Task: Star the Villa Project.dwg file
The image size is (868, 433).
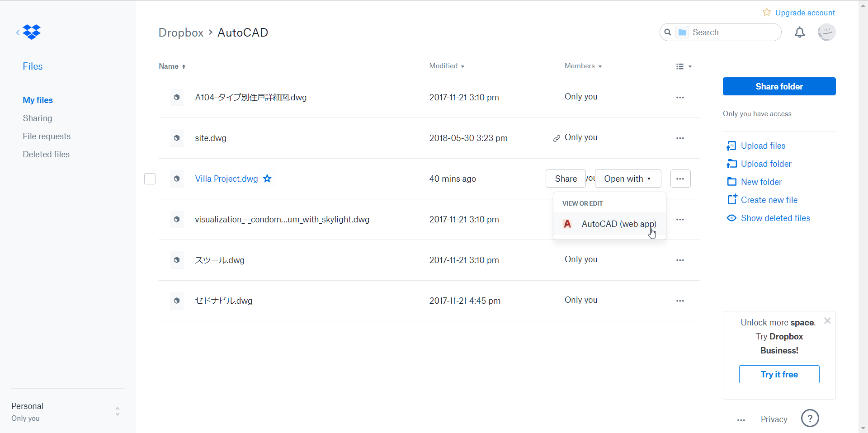Action: point(267,179)
